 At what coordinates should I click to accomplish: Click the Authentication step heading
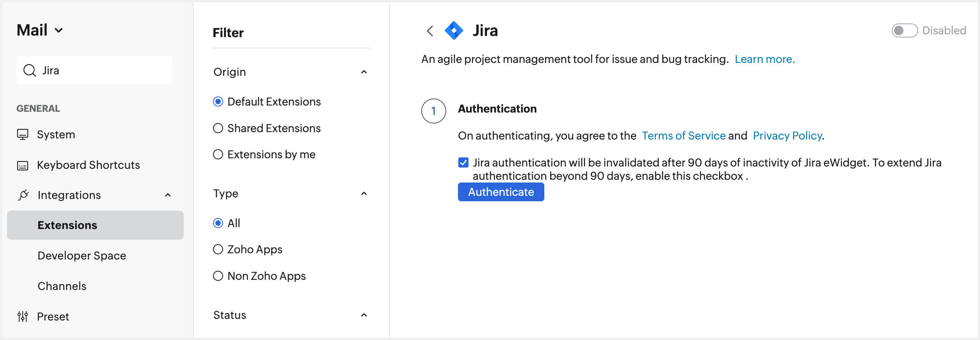click(x=497, y=109)
